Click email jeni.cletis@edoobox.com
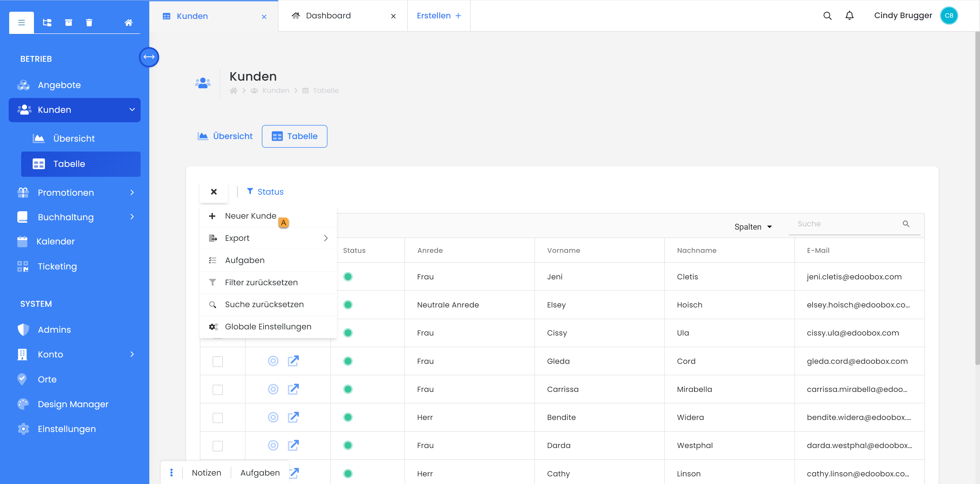Image resolution: width=980 pixels, height=484 pixels. coord(854,277)
